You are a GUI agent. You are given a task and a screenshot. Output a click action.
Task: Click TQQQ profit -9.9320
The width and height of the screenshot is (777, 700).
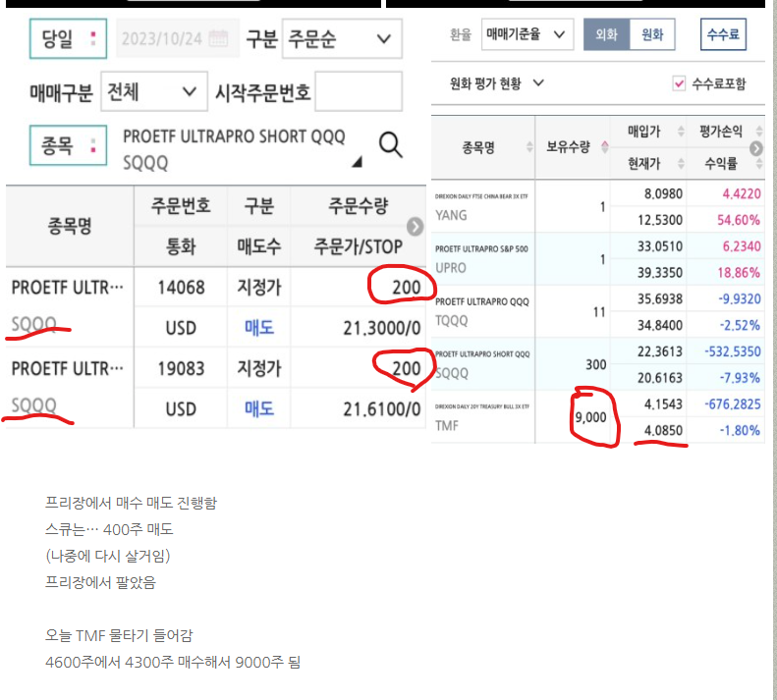pos(740,298)
